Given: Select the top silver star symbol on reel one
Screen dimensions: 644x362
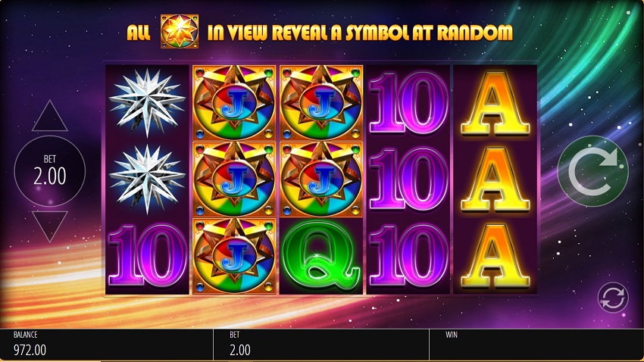Looking at the screenshot, I should pos(147,102).
